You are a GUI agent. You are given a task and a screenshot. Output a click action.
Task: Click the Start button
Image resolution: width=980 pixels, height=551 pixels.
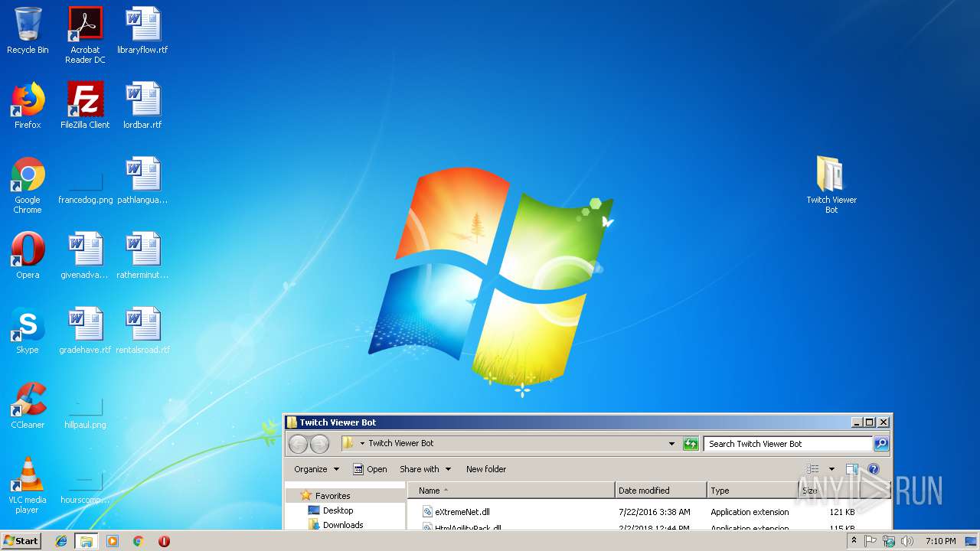[21, 541]
